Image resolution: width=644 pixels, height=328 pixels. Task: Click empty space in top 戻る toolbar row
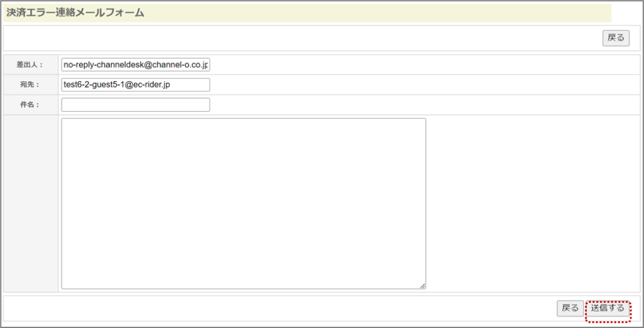pyautogui.click(x=302, y=38)
